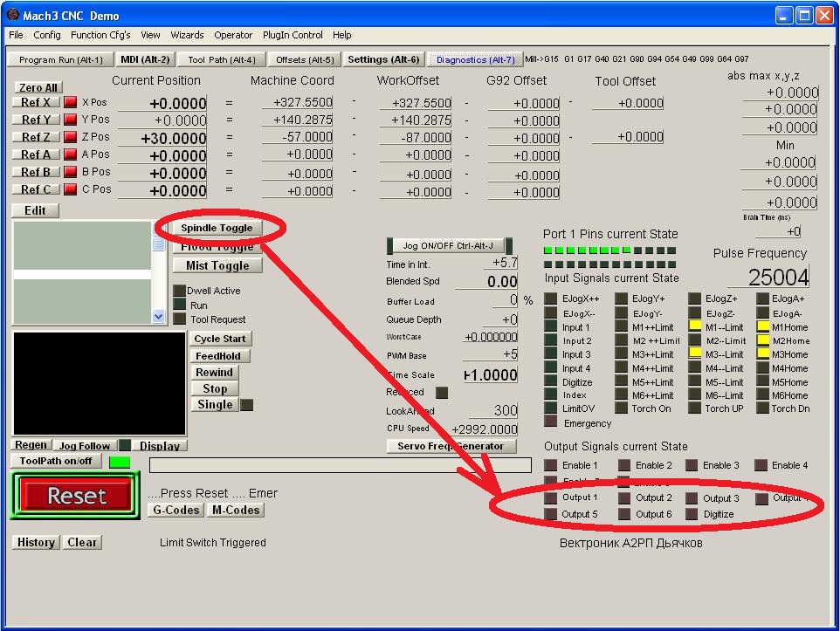Viewport: 840px width, 631px height.
Task: Toggle Jog Follow mode
Action: coord(84,445)
